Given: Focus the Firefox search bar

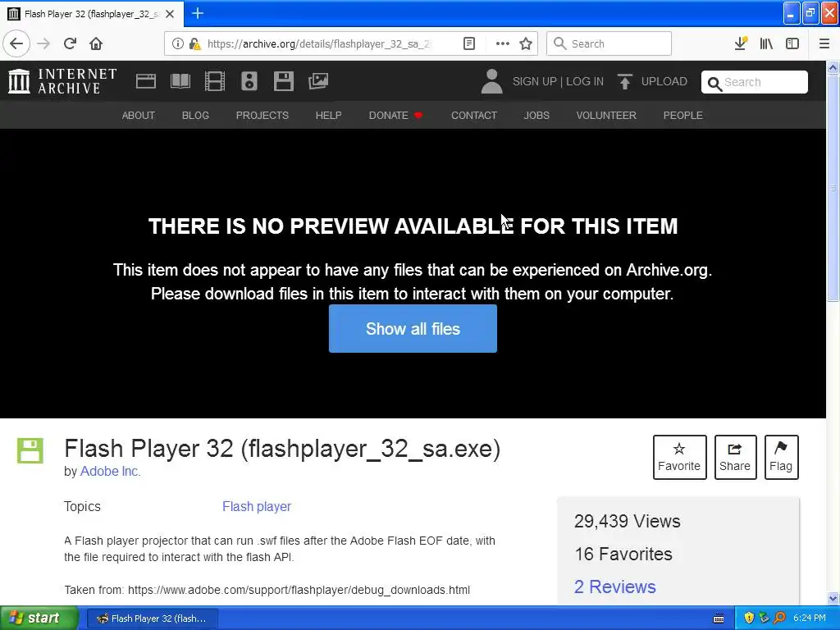Looking at the screenshot, I should [609, 43].
